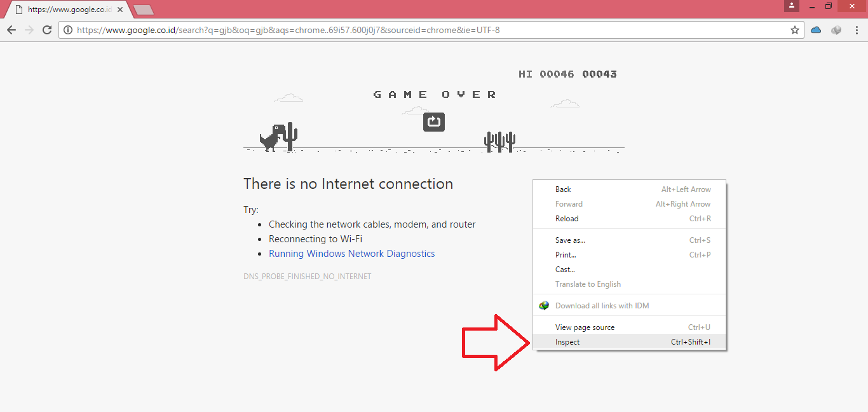This screenshot has width=868, height=412.
Task: Select Inspect from the context menu
Action: point(567,341)
